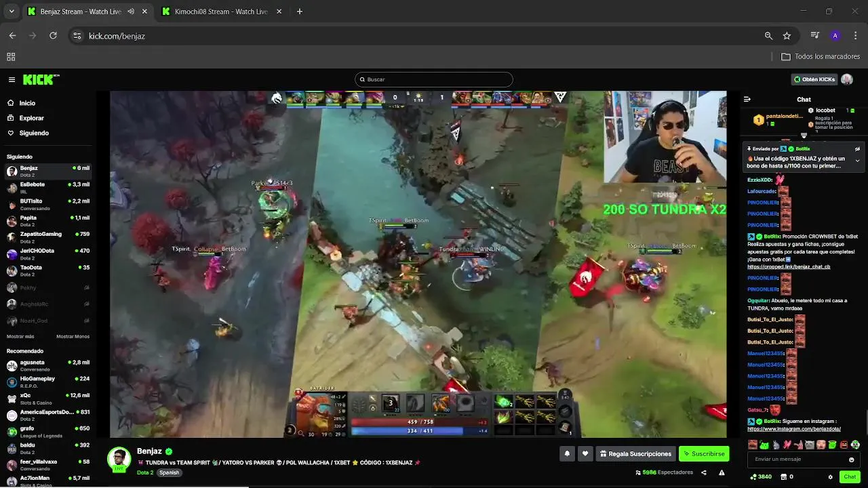Screen dimensions: 868x488
Task: Open Chrome profile avatar
Action: [x=835, y=36]
